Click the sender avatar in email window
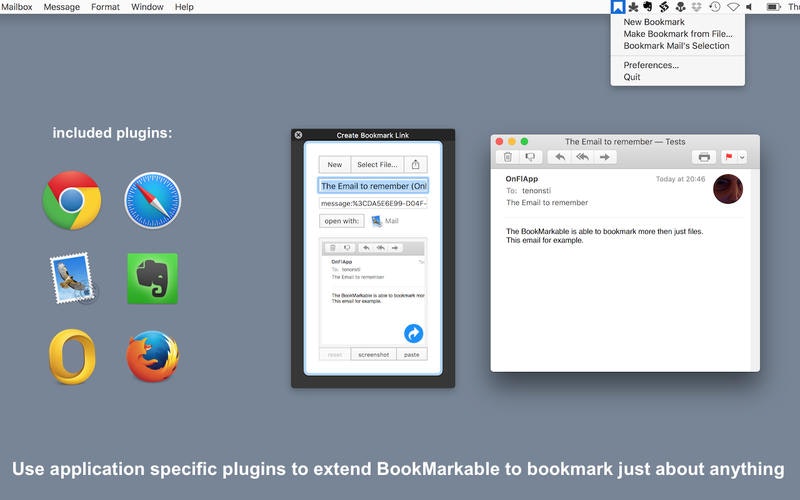 [x=728, y=189]
